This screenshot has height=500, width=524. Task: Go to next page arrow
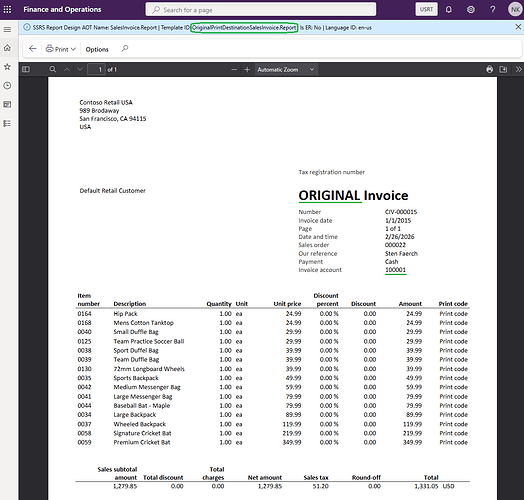point(80,69)
